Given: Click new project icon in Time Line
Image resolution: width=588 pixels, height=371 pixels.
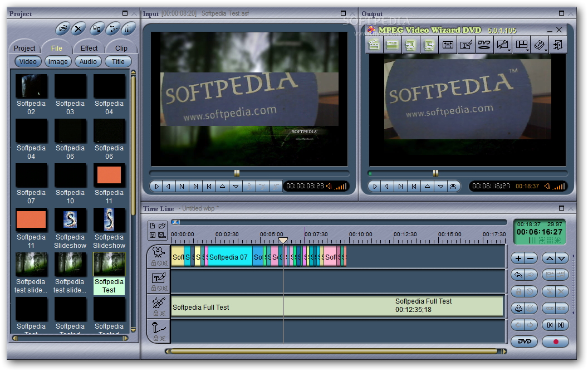Looking at the screenshot, I should [153, 226].
